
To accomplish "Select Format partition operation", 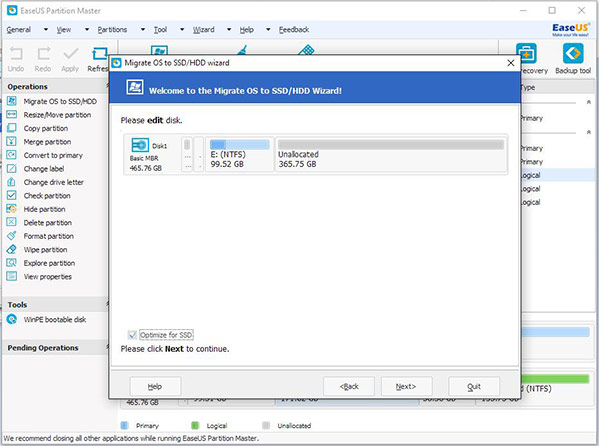I will (x=49, y=236).
